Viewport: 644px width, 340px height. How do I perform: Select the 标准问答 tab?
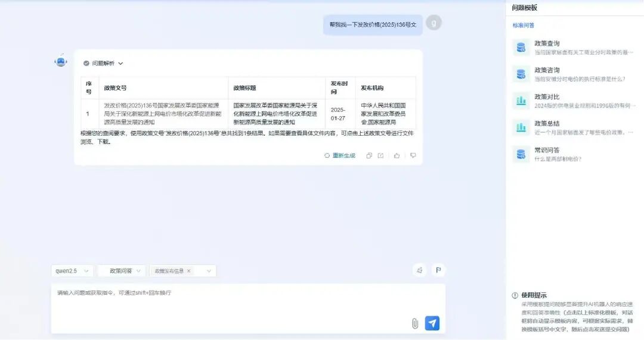click(524, 26)
